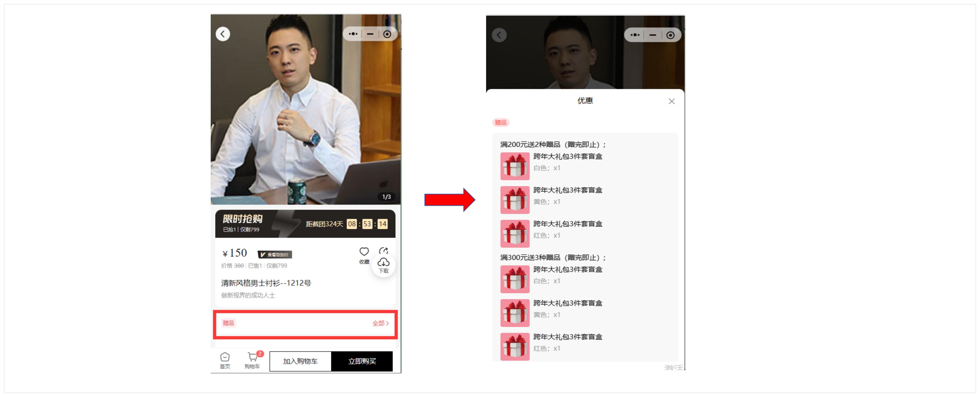Tap the share arrow icon beside favorite
Screen dimensions: 980x397
[383, 251]
